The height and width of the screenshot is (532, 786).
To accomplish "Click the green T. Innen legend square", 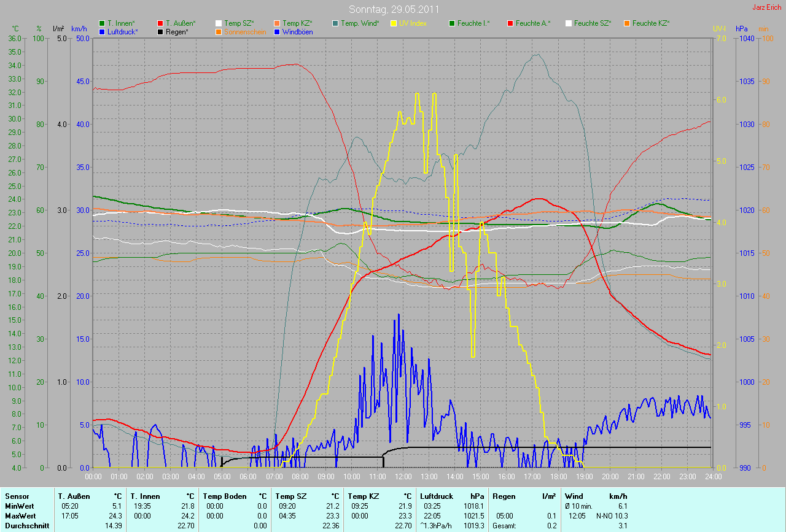I will coord(102,23).
